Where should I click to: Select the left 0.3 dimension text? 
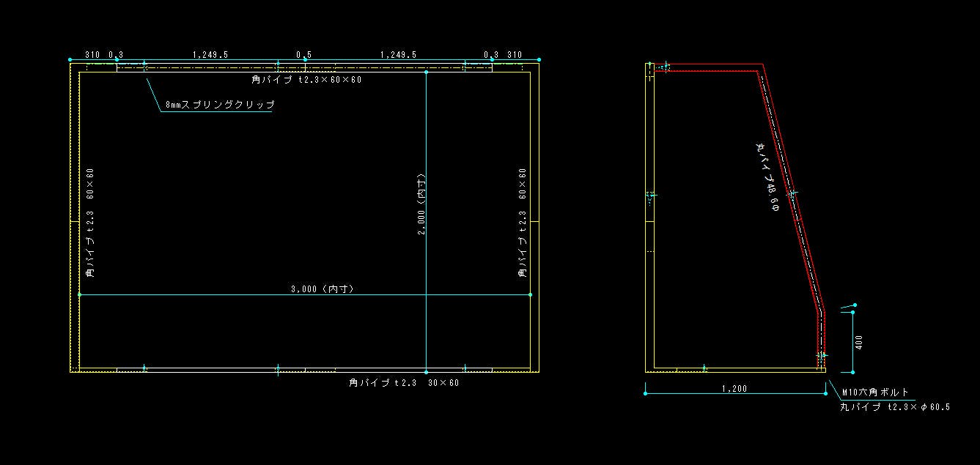pos(116,55)
